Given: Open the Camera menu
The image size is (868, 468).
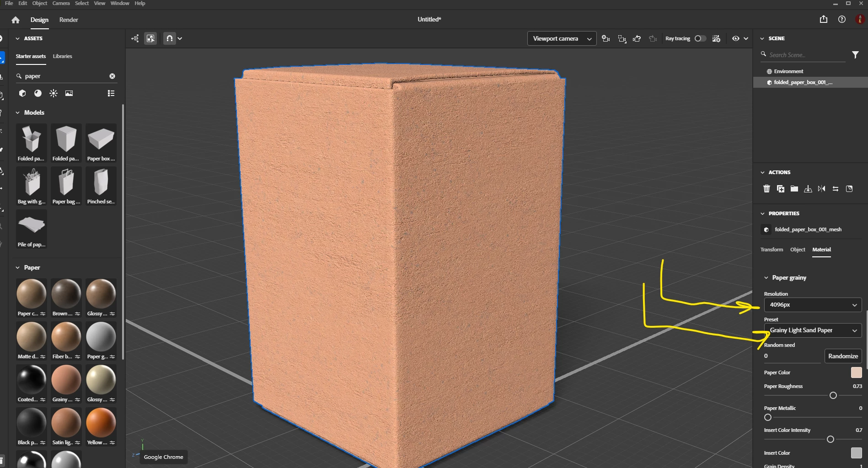Looking at the screenshot, I should coord(61,3).
